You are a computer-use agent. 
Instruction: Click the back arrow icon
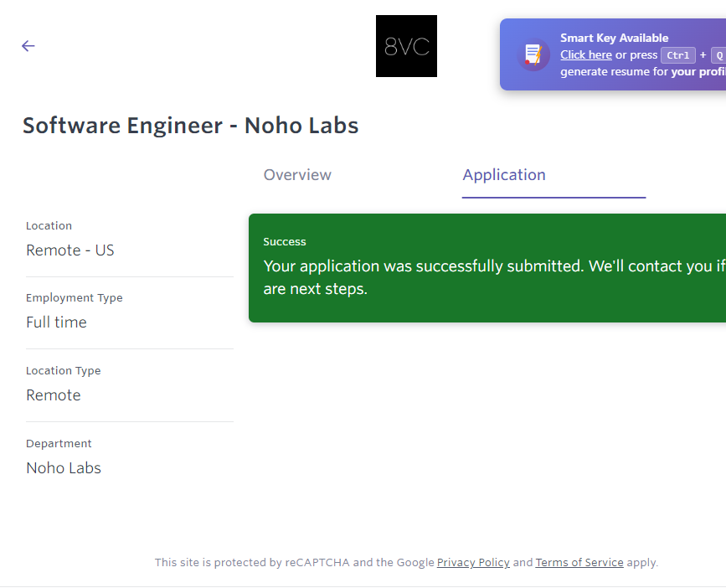28,46
